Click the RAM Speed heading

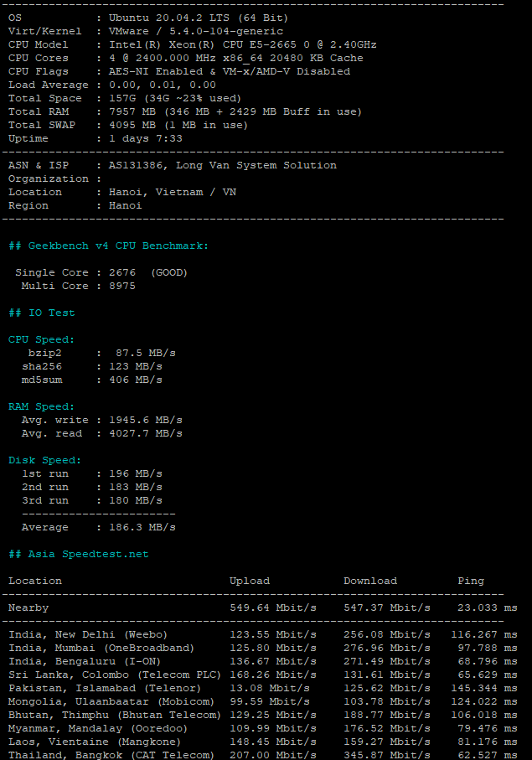coord(41,406)
